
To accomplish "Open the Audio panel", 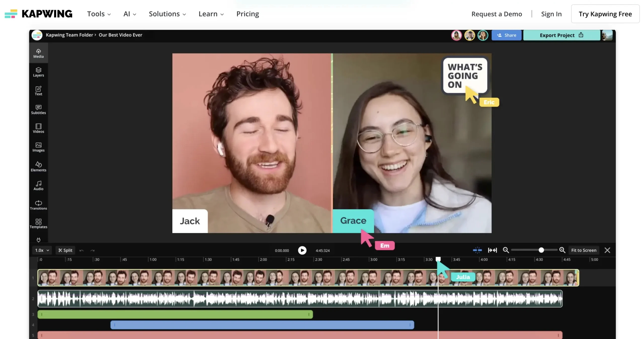I will tap(38, 185).
